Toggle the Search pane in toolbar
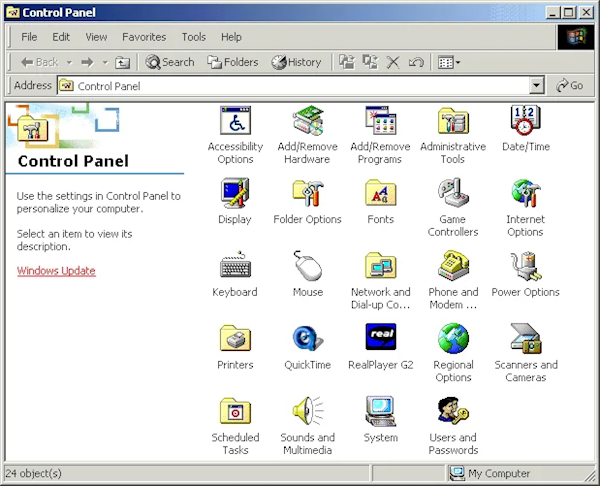 pos(170,62)
